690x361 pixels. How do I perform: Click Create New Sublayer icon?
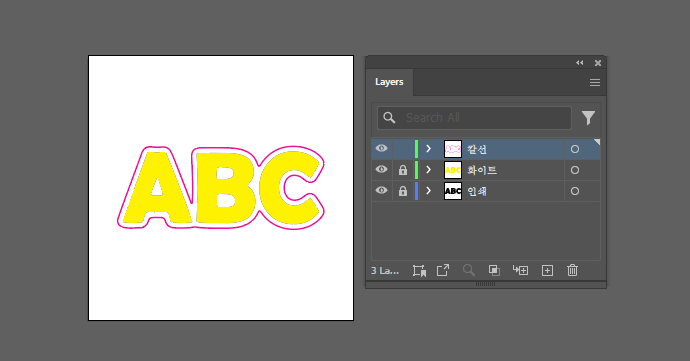(520, 270)
